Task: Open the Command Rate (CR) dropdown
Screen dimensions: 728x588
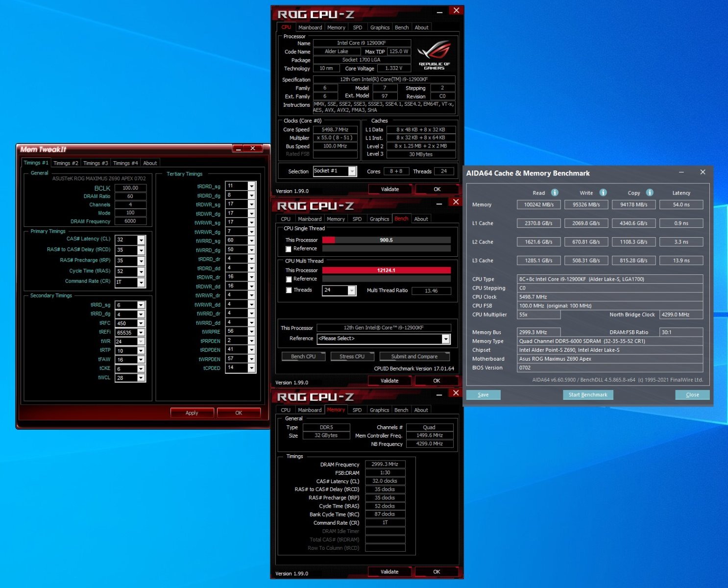Action: (x=141, y=282)
